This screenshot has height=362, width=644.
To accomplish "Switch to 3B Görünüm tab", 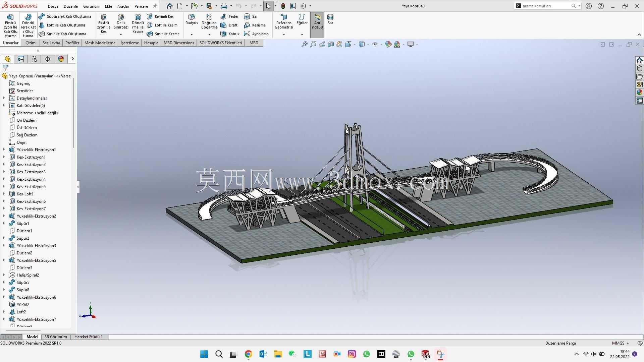I will [56, 337].
